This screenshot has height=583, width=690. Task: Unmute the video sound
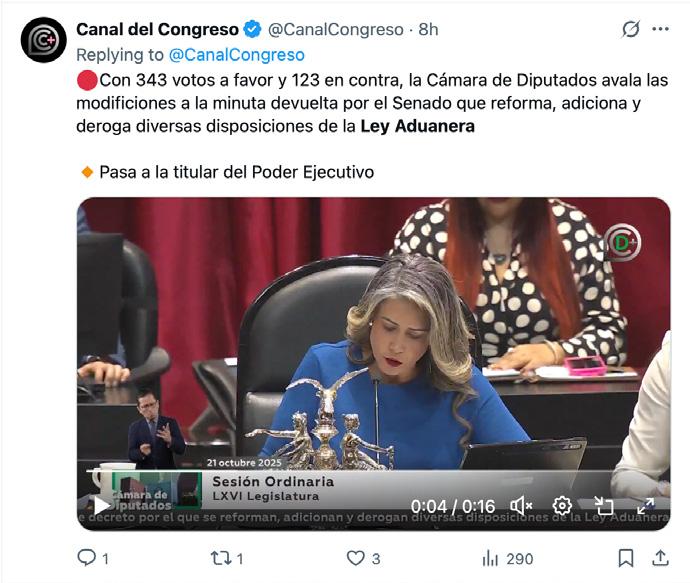pos(521,506)
